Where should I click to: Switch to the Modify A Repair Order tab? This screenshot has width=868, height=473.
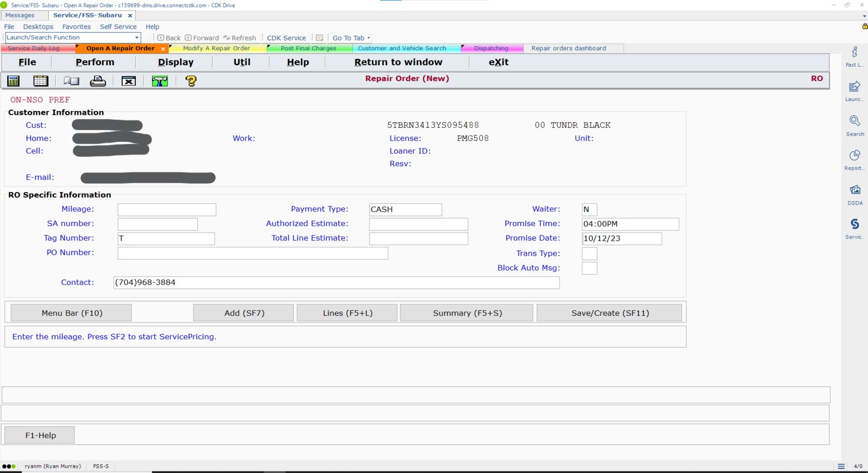pyautogui.click(x=216, y=48)
